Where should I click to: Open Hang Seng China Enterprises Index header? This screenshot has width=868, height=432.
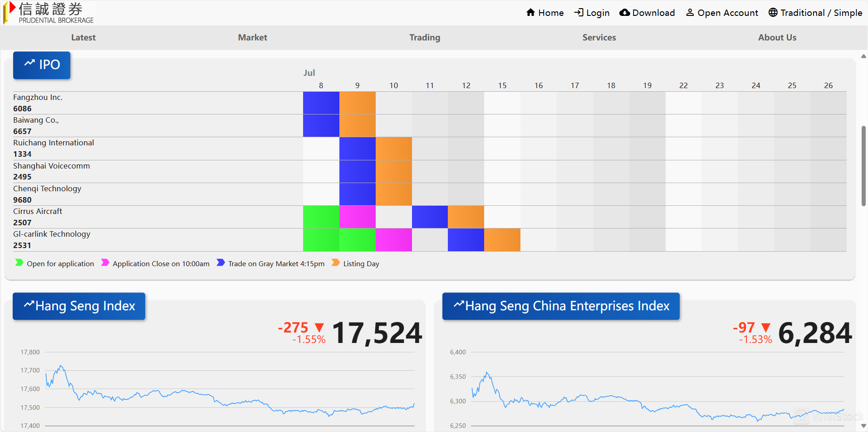point(561,306)
